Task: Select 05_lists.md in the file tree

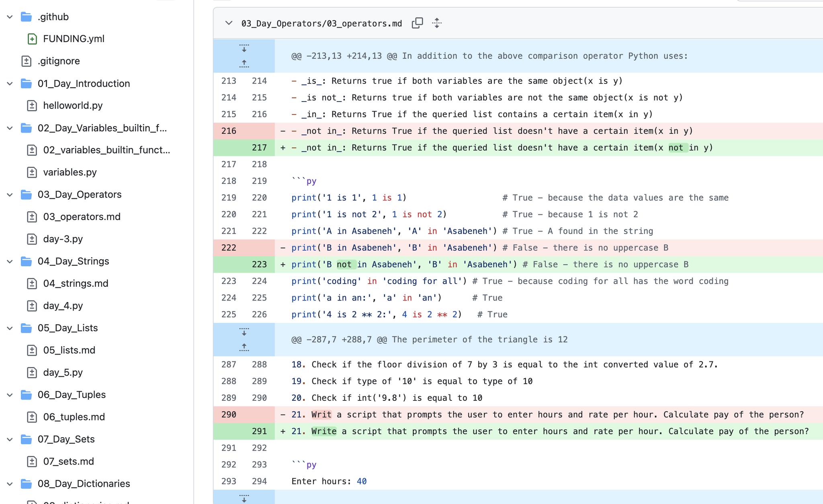Action: (69, 350)
